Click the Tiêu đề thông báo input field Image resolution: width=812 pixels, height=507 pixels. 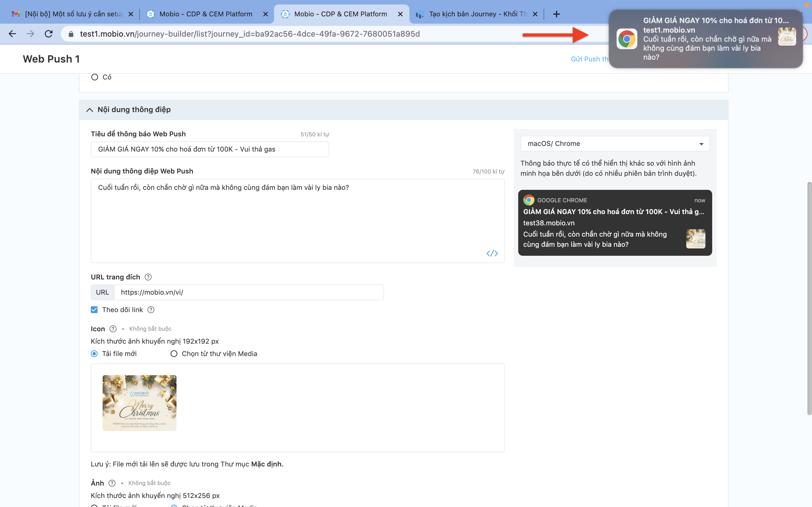click(x=210, y=149)
